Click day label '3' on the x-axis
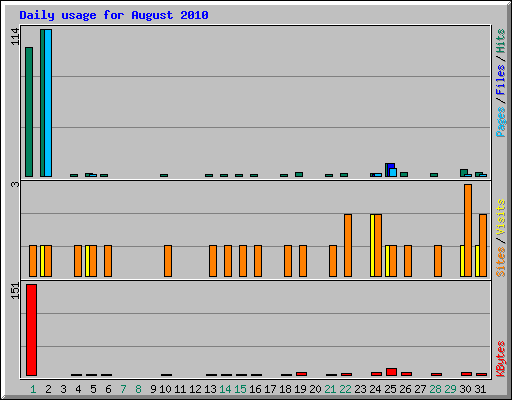512x400 pixels. coord(63,389)
